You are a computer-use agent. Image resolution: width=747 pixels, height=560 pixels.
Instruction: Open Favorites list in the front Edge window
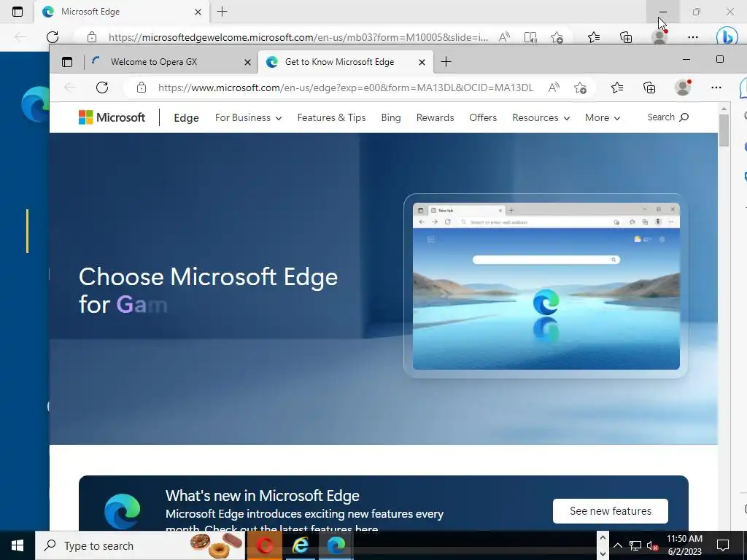coord(617,87)
